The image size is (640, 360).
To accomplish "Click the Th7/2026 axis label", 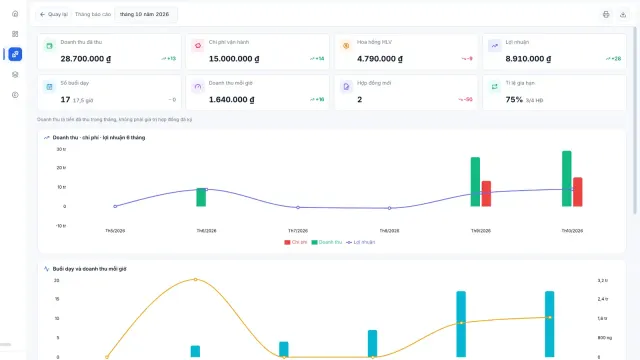I will [x=298, y=231].
